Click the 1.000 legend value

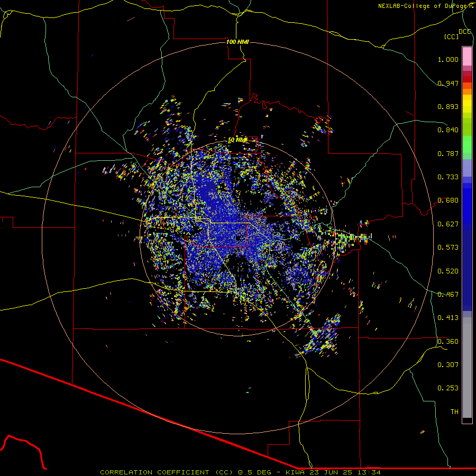448,59
